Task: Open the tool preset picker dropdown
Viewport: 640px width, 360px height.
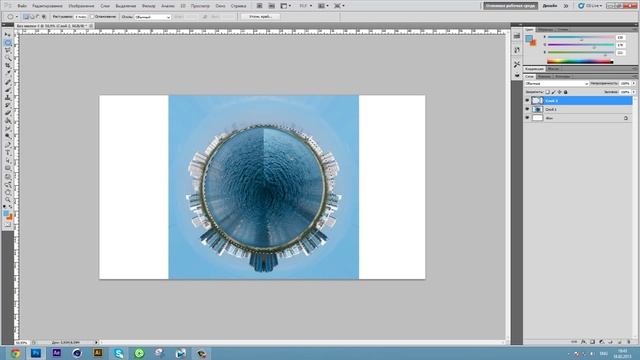Action: 16,17
